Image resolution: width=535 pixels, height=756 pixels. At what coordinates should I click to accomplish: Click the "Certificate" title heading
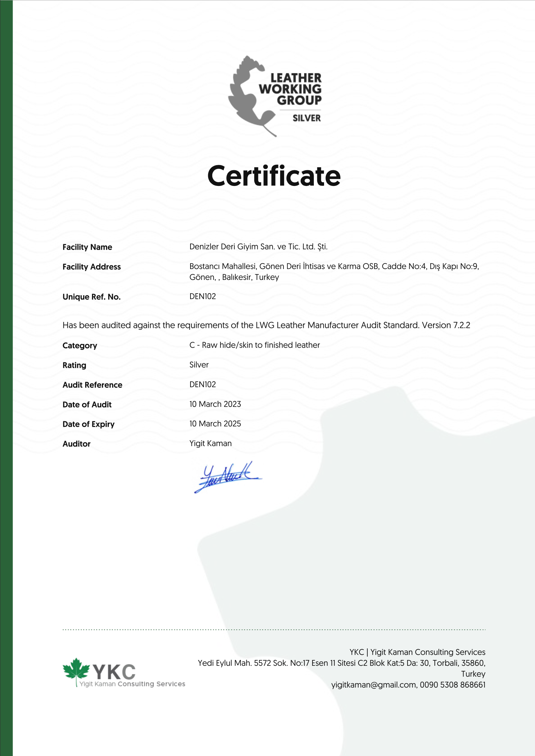[274, 176]
